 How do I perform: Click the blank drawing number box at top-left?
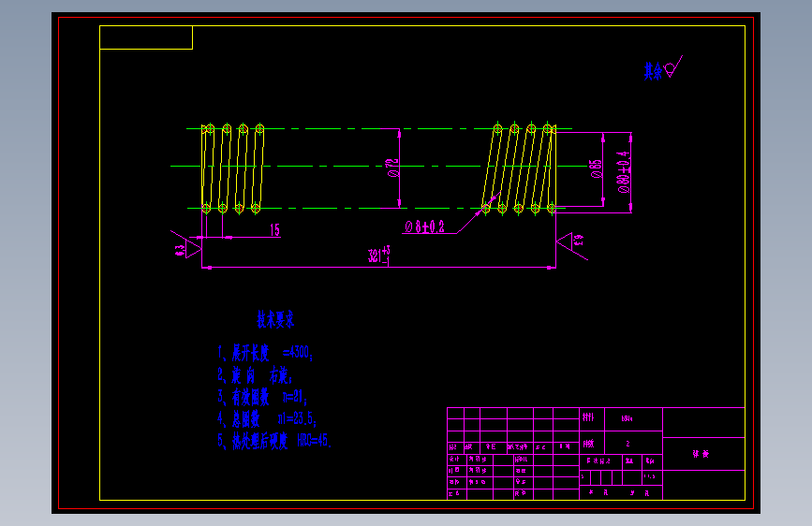coord(146,37)
